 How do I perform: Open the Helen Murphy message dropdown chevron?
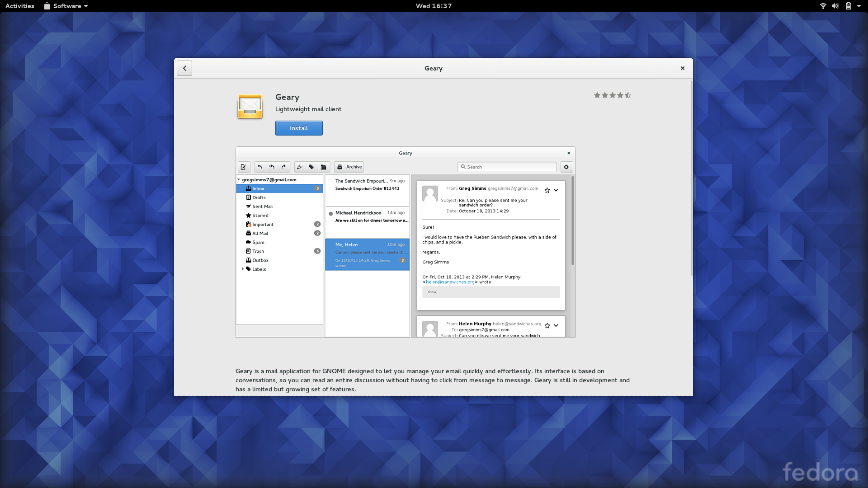556,325
